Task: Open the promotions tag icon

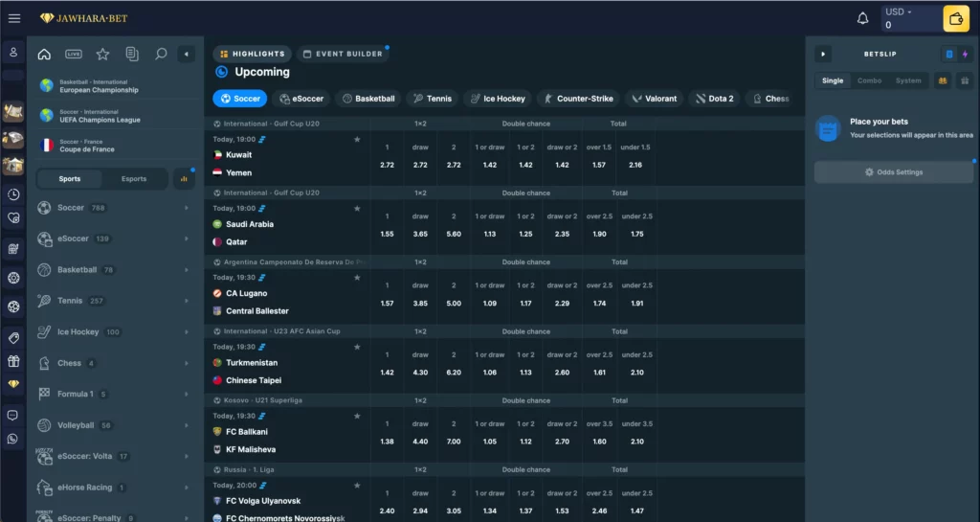Action: click(x=13, y=337)
